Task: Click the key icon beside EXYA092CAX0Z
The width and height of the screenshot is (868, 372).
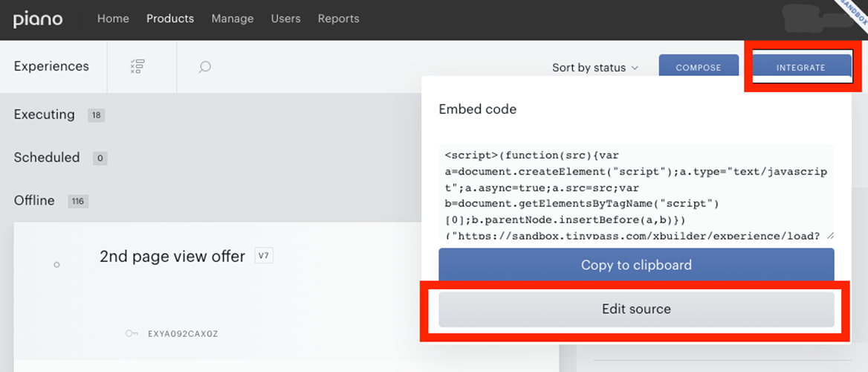Action: (x=132, y=333)
